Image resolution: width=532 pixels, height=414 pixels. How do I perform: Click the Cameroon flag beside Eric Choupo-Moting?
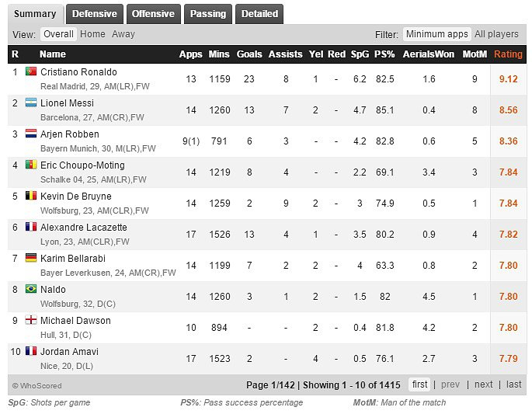tap(31, 165)
